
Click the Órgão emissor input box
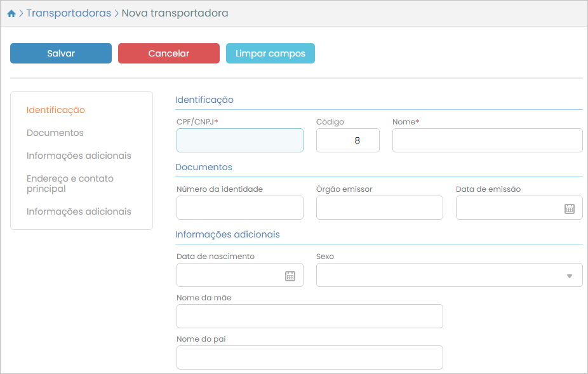pos(379,208)
